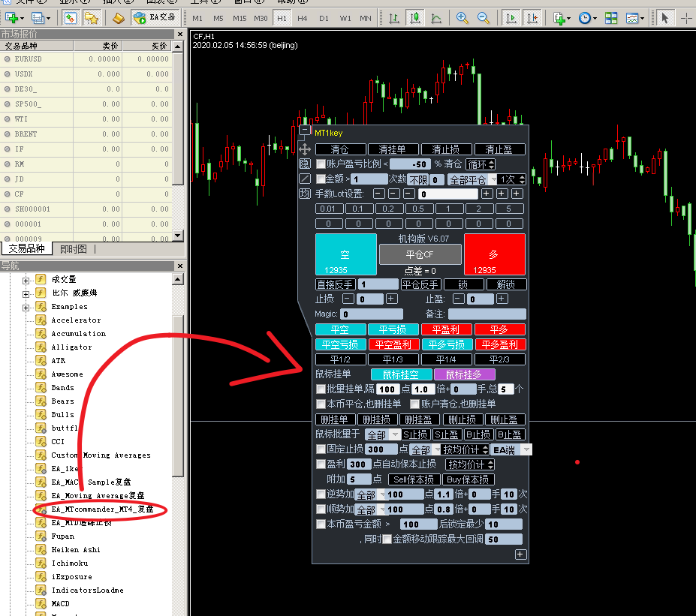Click the Magic number input field
This screenshot has height=616, width=696.
[x=371, y=314]
